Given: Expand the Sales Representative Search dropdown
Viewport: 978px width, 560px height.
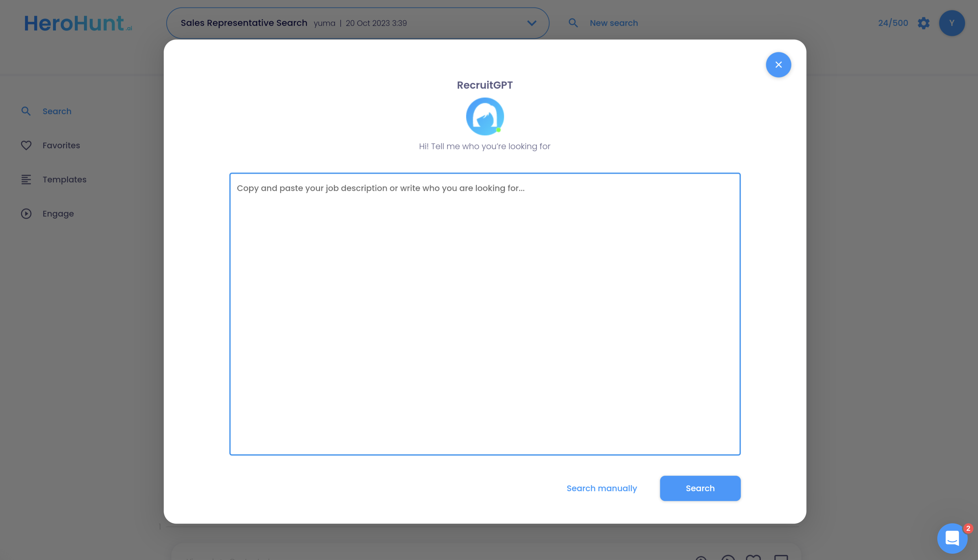Looking at the screenshot, I should pyautogui.click(x=531, y=23).
